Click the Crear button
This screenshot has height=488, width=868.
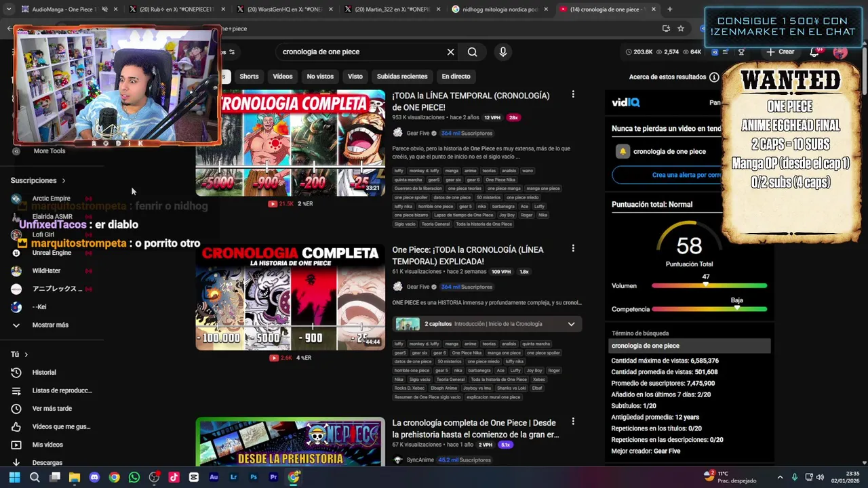click(x=781, y=52)
